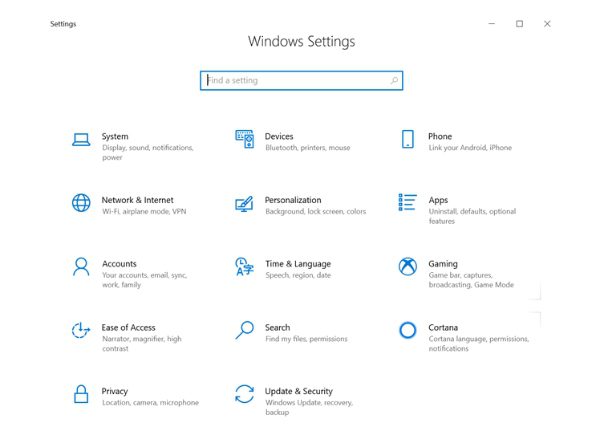The width and height of the screenshot is (600, 427).
Task: Click the Privacy padlock icon
Action: pyautogui.click(x=81, y=394)
